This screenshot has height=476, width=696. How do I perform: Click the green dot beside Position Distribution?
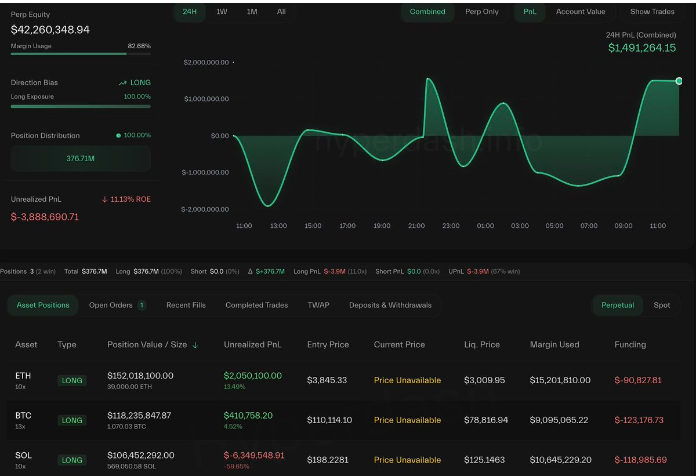(x=118, y=135)
